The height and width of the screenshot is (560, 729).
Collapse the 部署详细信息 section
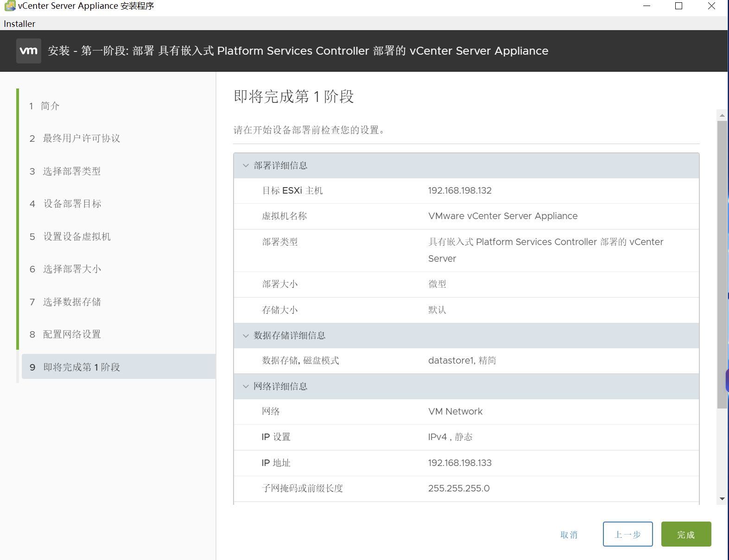pyautogui.click(x=246, y=165)
